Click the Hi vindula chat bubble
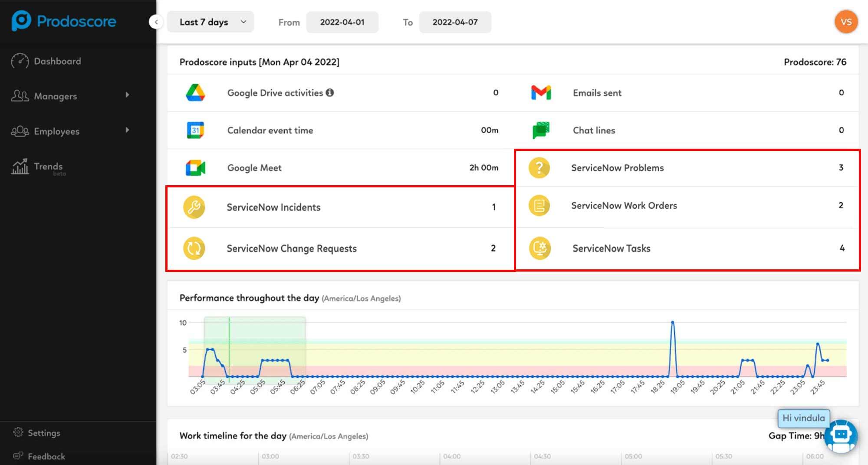868x465 pixels. 804,418
